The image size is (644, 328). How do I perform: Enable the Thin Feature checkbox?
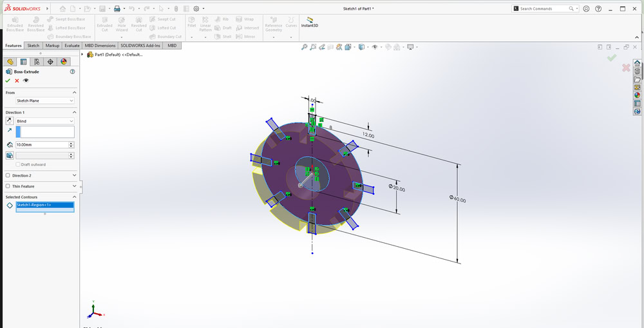pos(8,186)
